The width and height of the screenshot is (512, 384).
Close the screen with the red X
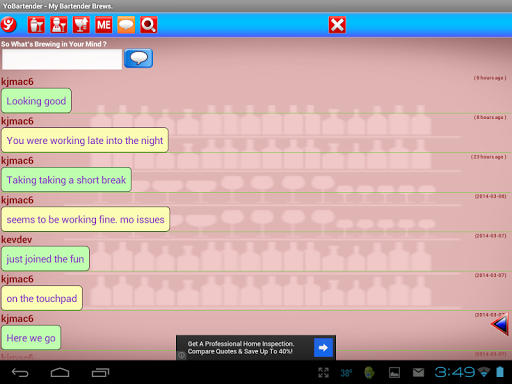pyautogui.click(x=337, y=25)
